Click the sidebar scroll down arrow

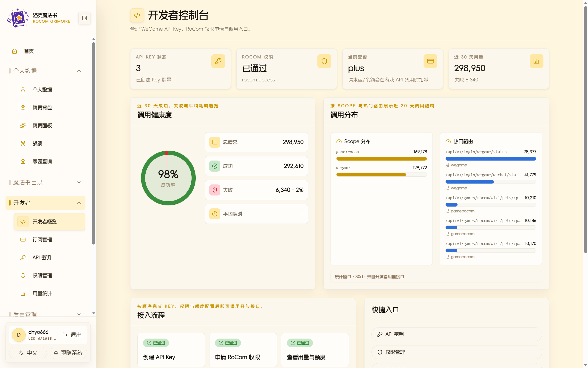click(93, 313)
